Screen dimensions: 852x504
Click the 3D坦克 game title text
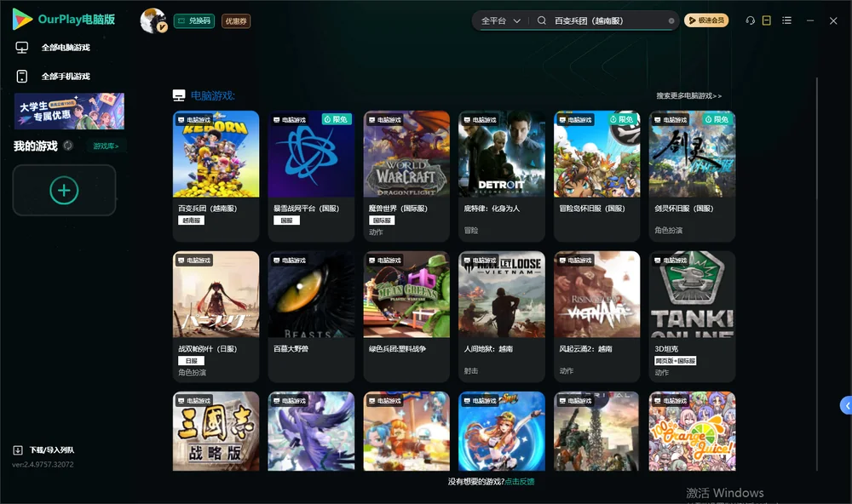pyautogui.click(x=666, y=349)
